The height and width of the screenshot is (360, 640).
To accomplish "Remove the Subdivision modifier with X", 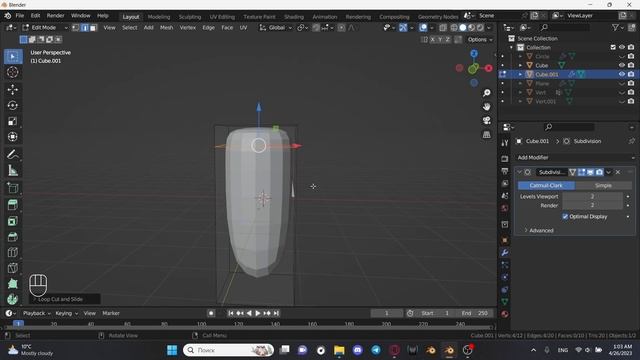I will 618,172.
